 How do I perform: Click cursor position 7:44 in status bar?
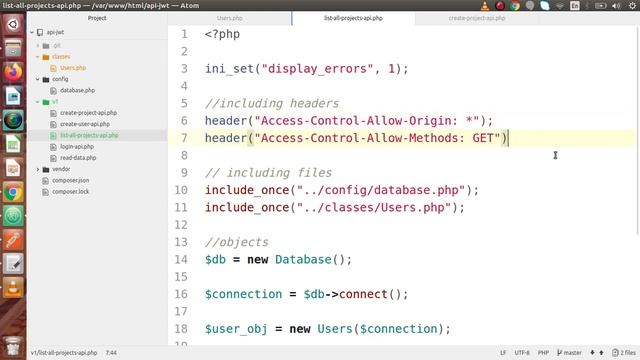click(111, 353)
